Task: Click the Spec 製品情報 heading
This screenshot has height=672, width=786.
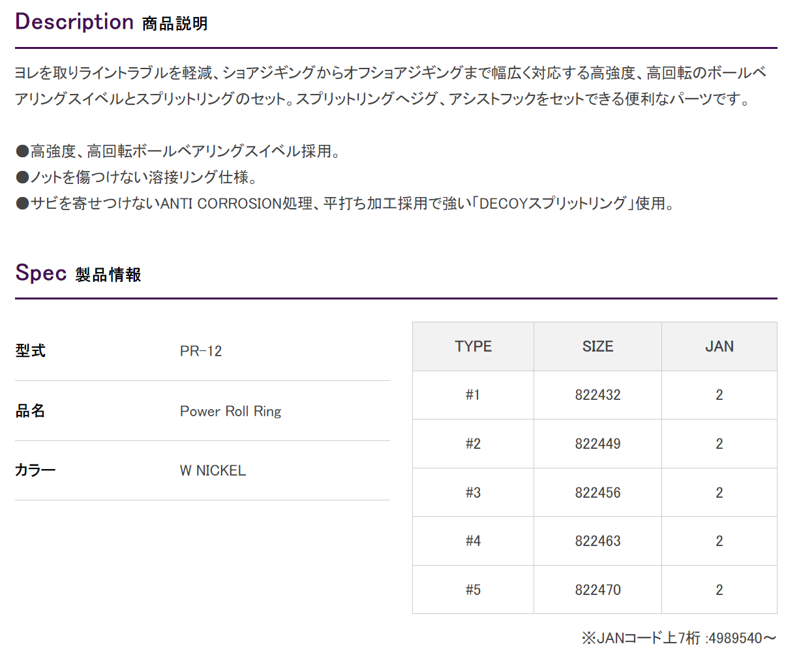Action: click(x=78, y=273)
